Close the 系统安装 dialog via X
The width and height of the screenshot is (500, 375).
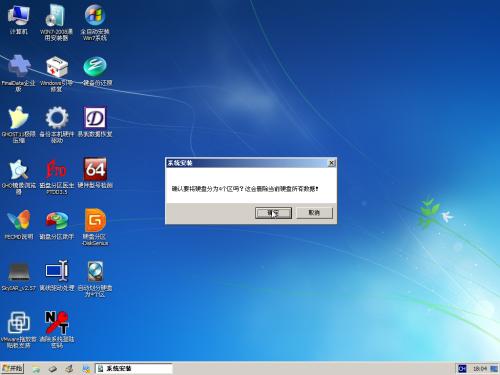click(331, 163)
